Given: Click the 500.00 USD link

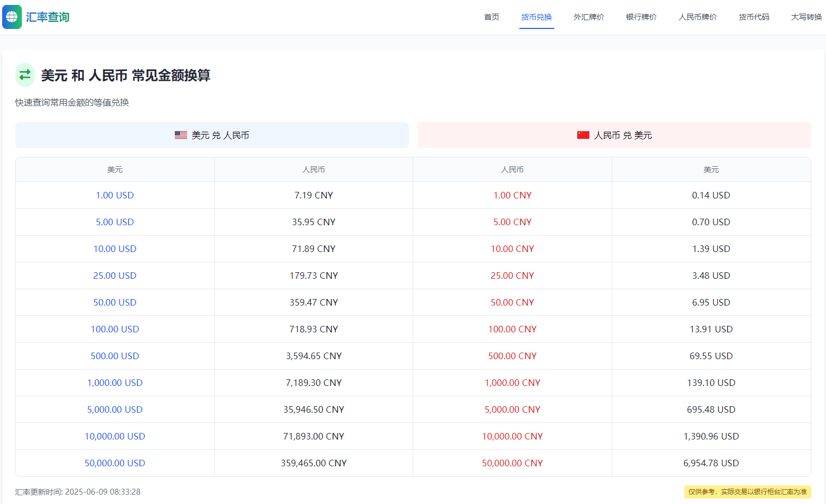Looking at the screenshot, I should coord(115,356).
